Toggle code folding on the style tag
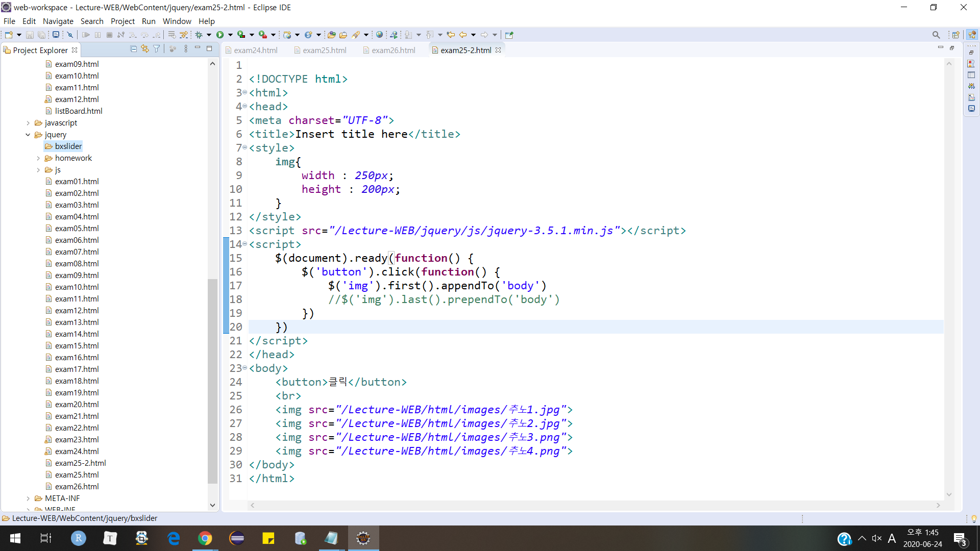Screen dimensions: 980x551 [245, 147]
